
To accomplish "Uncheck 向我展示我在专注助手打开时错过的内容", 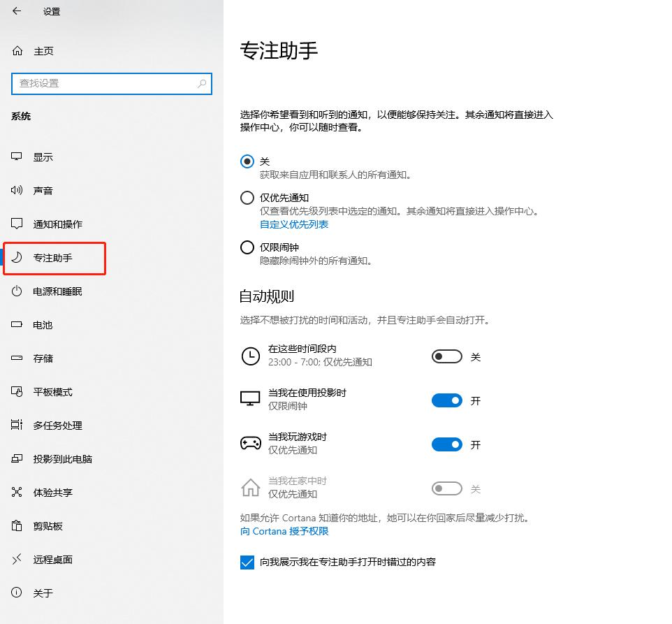I will point(247,561).
